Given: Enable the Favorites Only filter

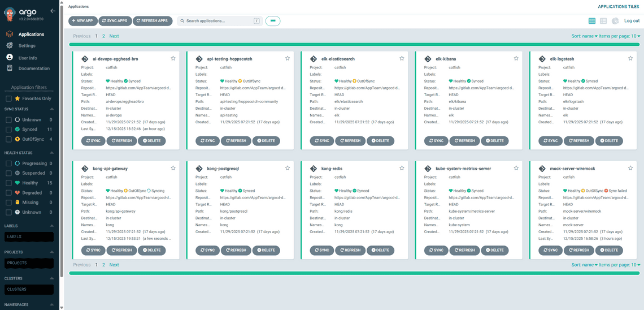Looking at the screenshot, I should coord(8,98).
